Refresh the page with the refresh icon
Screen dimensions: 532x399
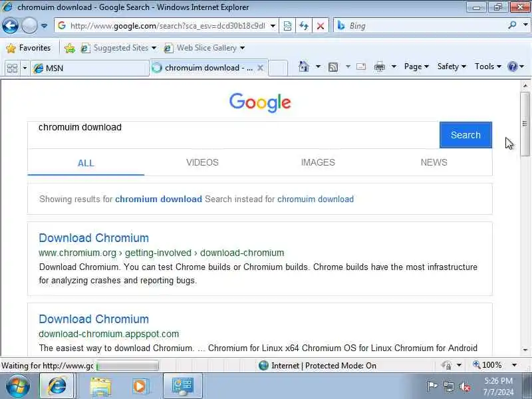304,26
